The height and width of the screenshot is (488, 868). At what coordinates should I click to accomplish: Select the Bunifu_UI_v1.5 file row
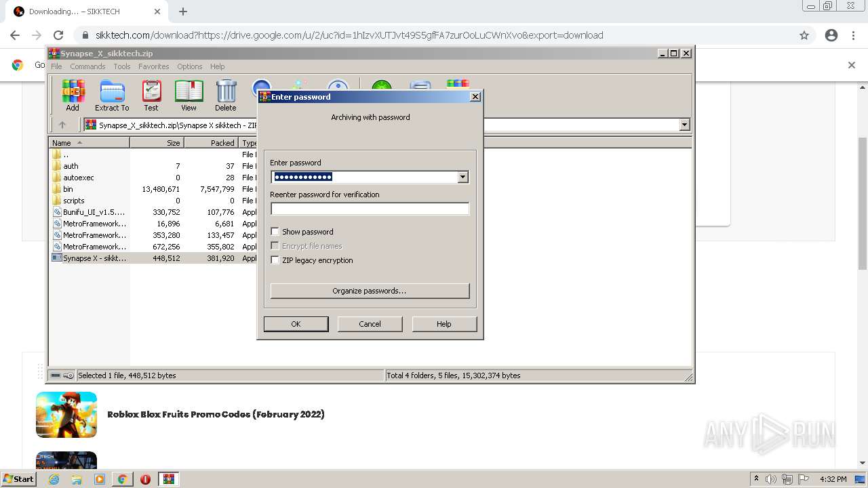(x=153, y=212)
